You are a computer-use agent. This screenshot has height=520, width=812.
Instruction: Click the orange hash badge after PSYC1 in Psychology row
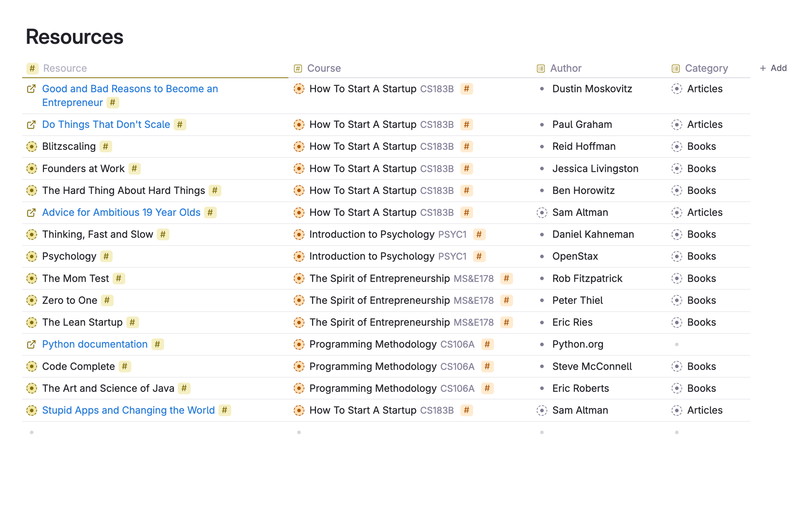point(479,256)
